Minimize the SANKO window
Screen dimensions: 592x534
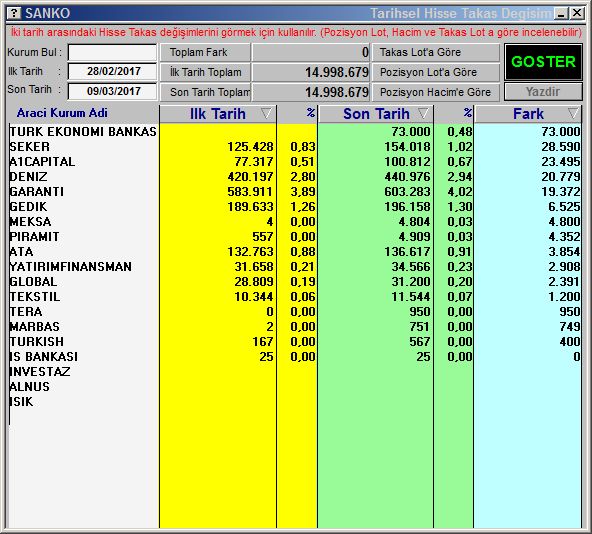click(561, 14)
